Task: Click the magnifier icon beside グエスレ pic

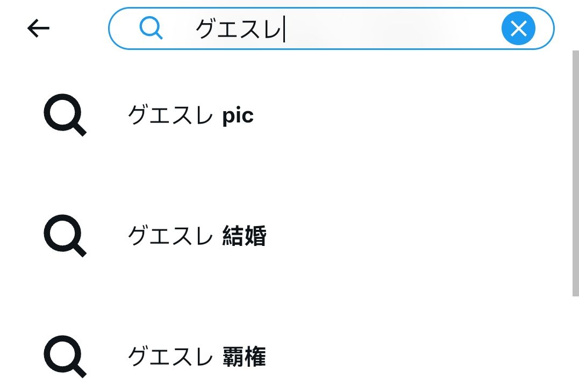Action: 65,115
